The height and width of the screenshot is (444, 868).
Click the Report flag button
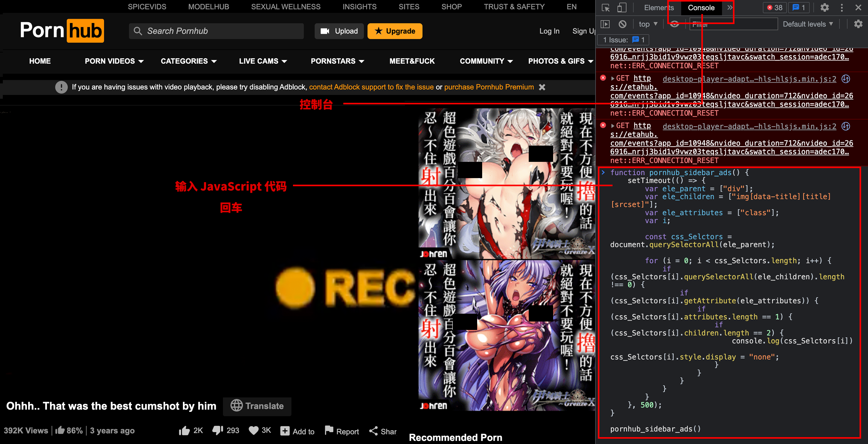coord(342,431)
